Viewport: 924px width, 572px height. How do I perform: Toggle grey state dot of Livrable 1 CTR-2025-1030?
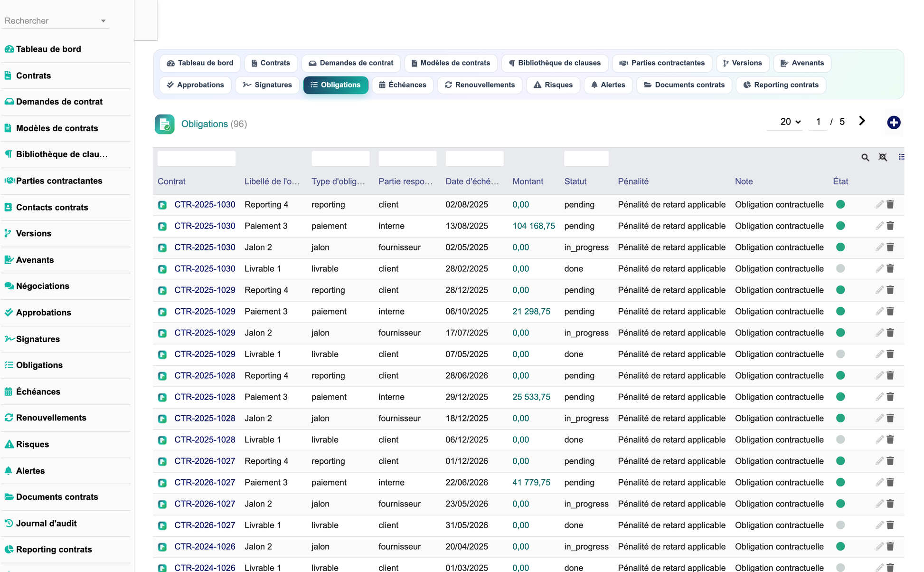[x=840, y=268]
